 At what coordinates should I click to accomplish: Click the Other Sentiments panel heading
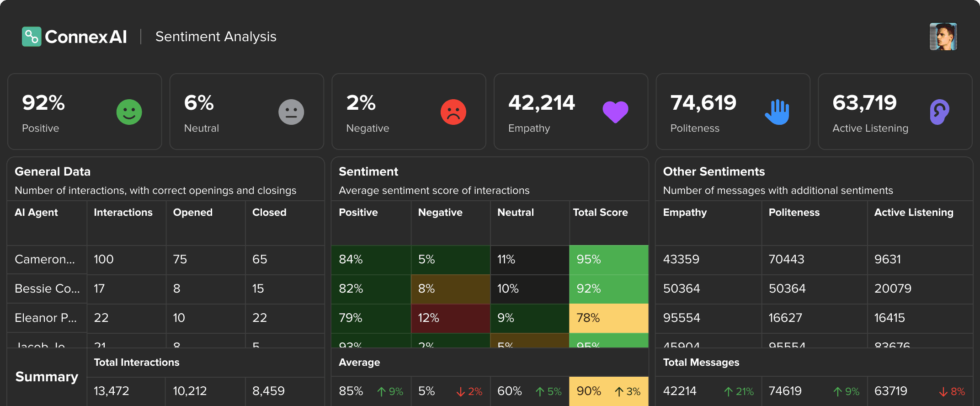tap(714, 171)
